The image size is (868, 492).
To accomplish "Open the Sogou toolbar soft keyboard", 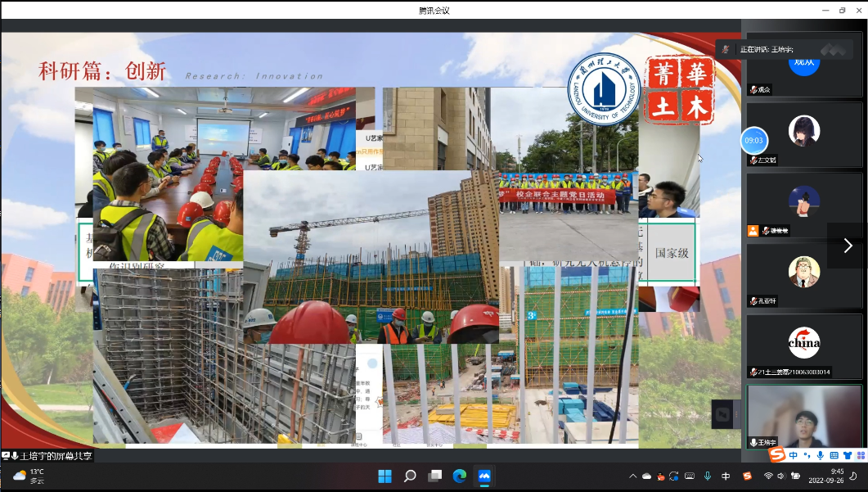I will pyautogui.click(x=834, y=455).
